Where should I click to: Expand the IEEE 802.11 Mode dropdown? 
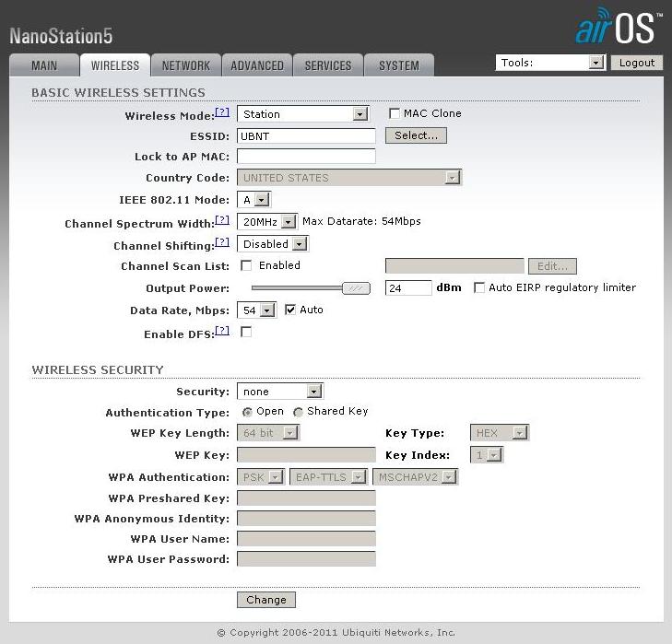click(253, 200)
